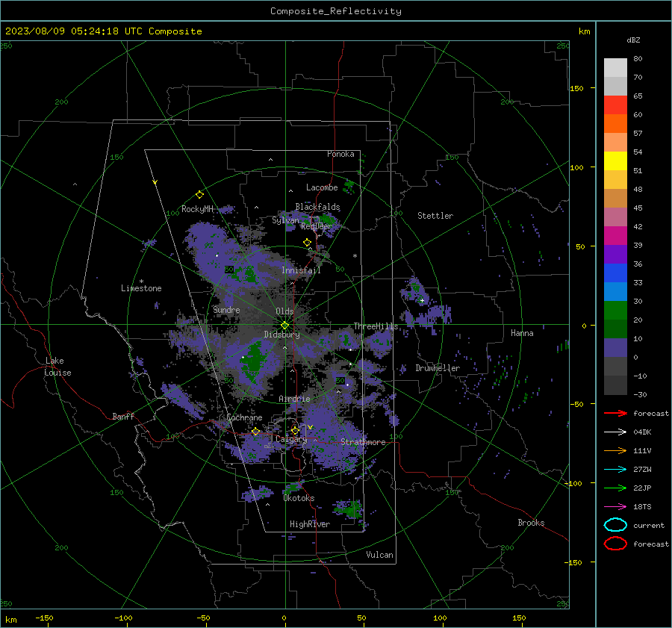Image resolution: width=672 pixels, height=628 pixels.
Task: Click the Banff label
Action: click(123, 416)
